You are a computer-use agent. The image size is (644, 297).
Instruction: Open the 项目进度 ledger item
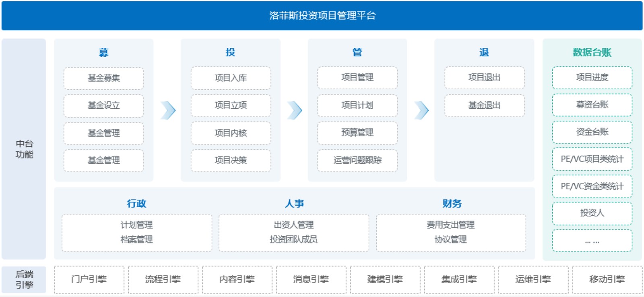click(592, 78)
